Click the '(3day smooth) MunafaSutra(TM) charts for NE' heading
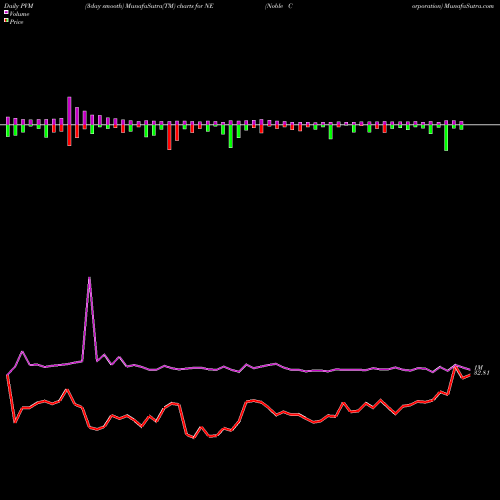 click(x=149, y=6)
